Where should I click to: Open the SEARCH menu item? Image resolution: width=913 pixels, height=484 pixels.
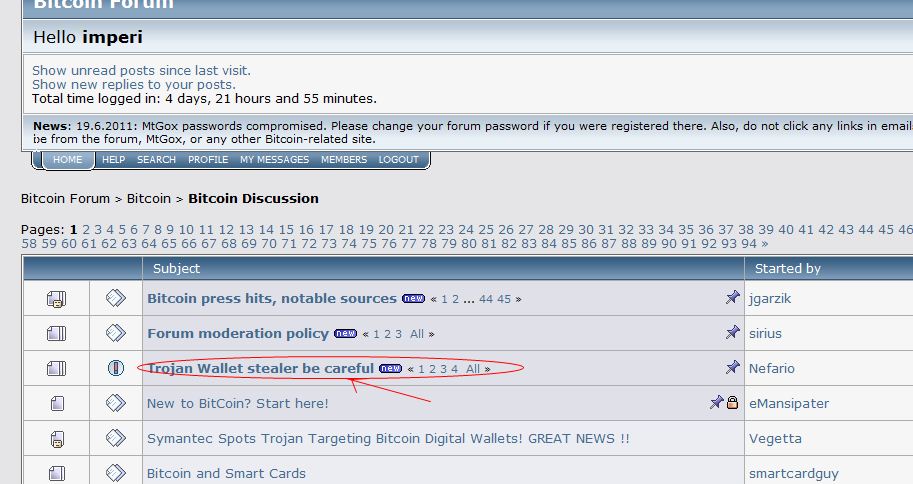tap(157, 160)
